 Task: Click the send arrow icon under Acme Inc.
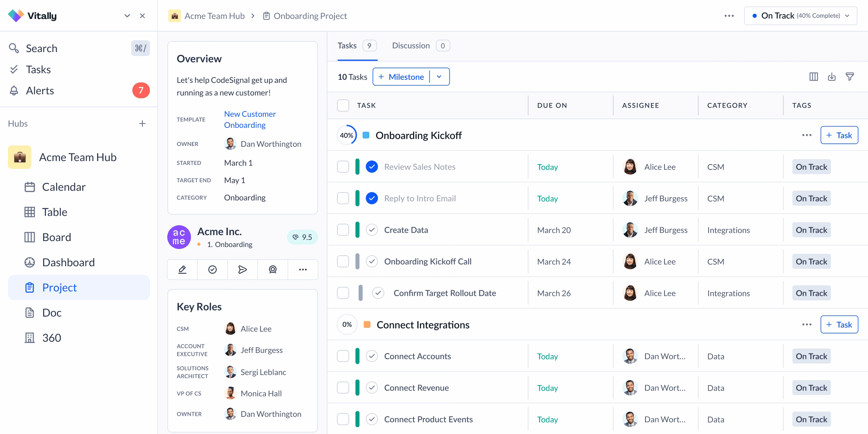point(243,269)
